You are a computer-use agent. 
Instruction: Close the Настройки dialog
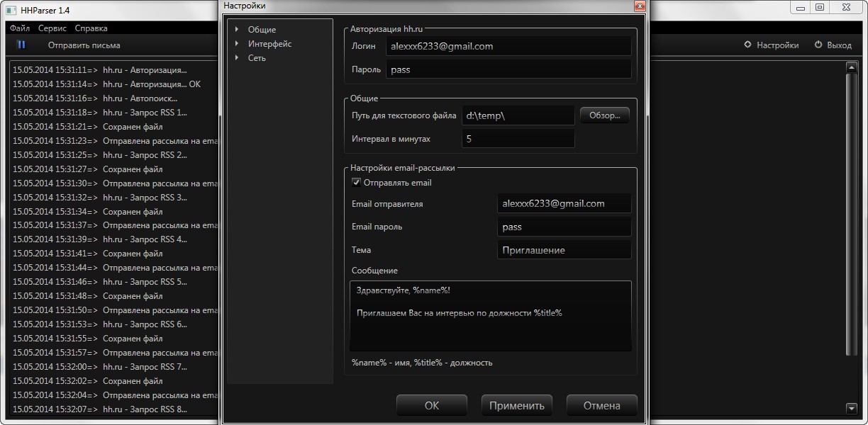coord(640,6)
